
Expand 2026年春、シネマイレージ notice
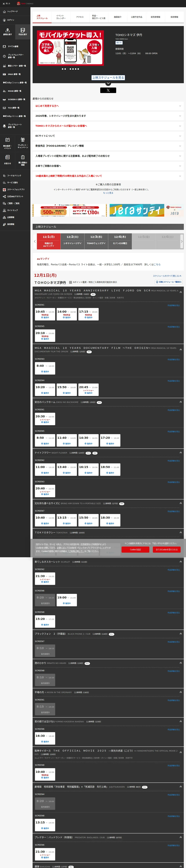(108, 116)
